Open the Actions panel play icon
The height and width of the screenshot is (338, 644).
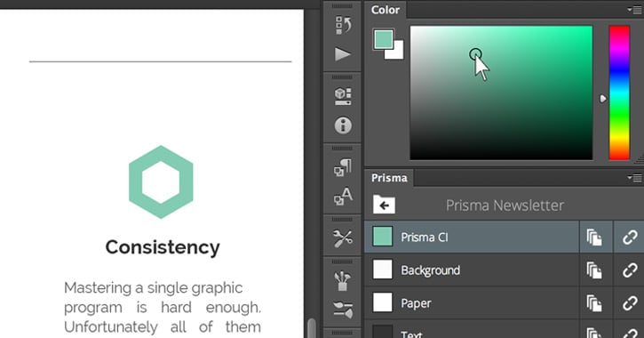click(x=343, y=54)
